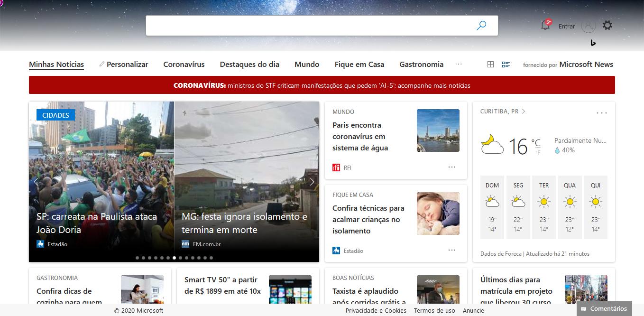The width and height of the screenshot is (644, 316).
Task: Jump to first carousel pagination dot
Action: coord(138,258)
